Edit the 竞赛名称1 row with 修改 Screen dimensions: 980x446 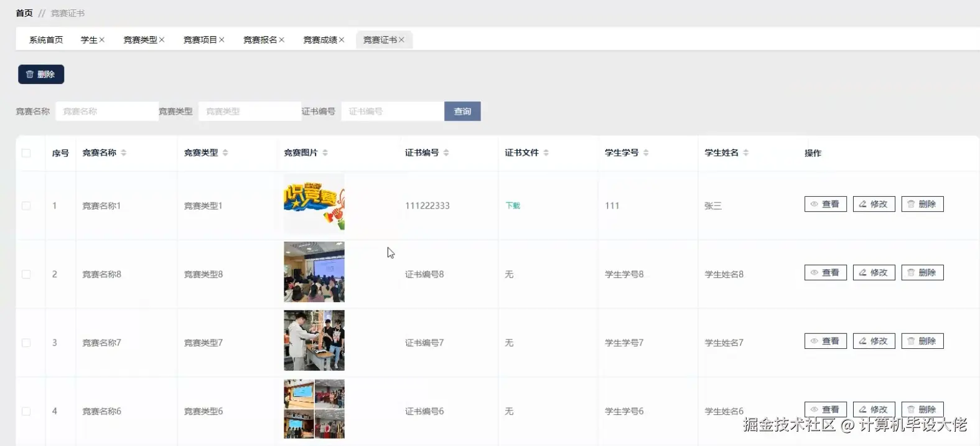point(874,204)
